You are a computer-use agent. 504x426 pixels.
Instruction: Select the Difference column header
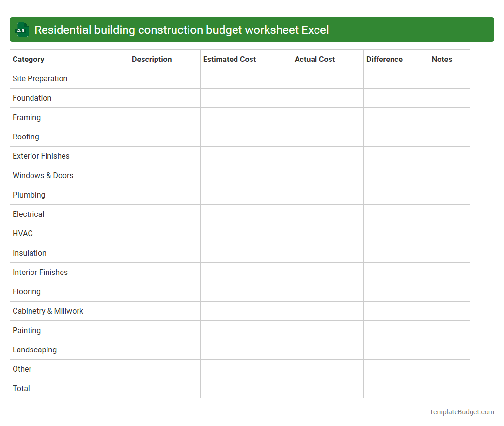click(x=384, y=59)
